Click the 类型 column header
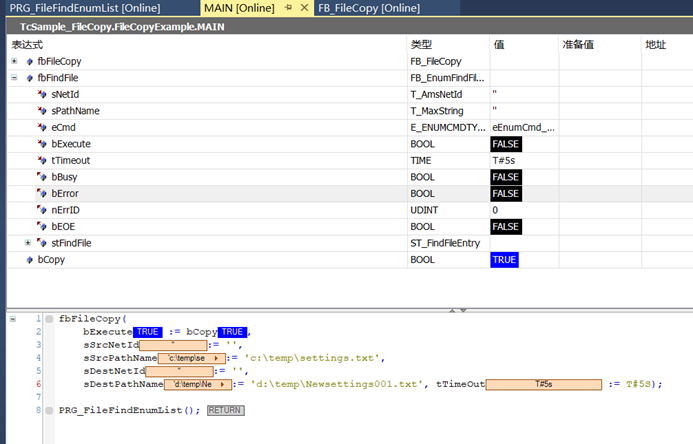The height and width of the screenshot is (444, 693). [421, 45]
